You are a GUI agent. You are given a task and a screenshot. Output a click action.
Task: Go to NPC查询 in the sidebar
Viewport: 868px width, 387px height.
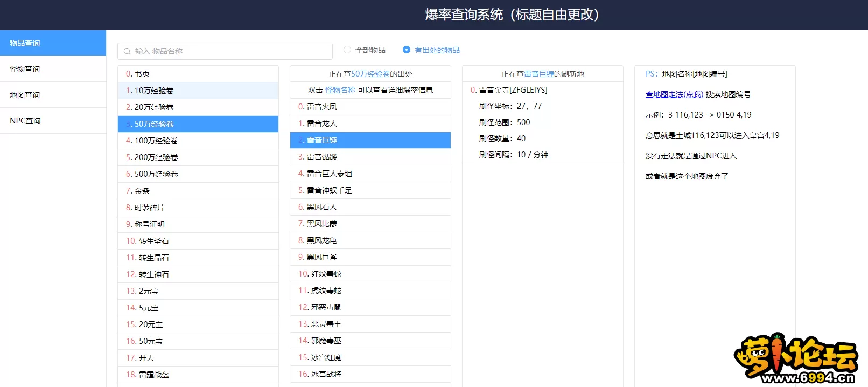tap(53, 121)
